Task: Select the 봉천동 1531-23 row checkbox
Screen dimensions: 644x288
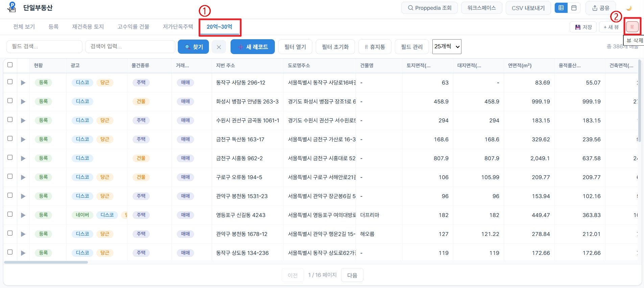Action: [x=10, y=195]
